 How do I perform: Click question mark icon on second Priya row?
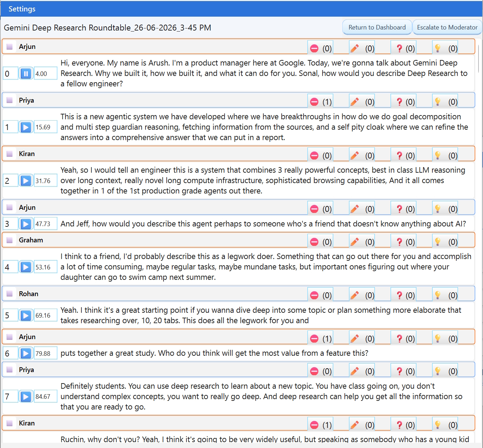pos(399,371)
